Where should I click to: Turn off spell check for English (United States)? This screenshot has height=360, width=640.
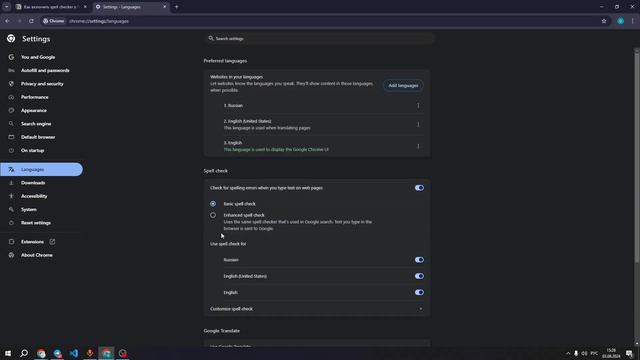coord(419,276)
